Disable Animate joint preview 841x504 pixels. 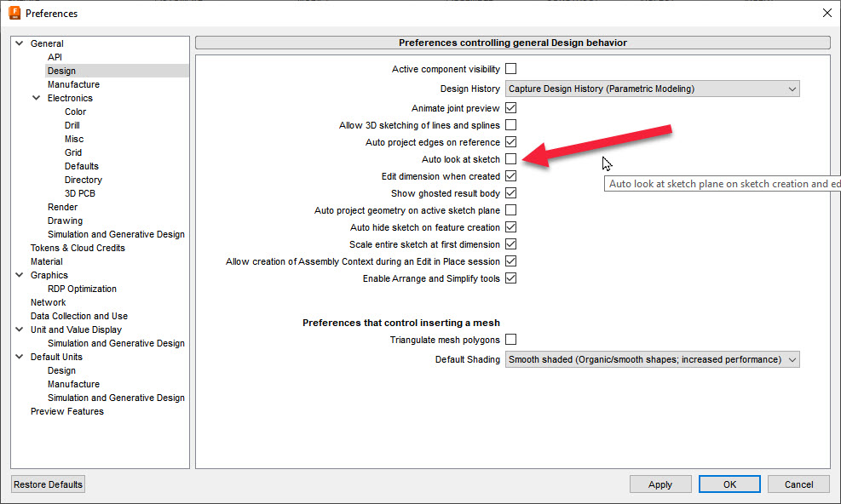[x=510, y=108]
